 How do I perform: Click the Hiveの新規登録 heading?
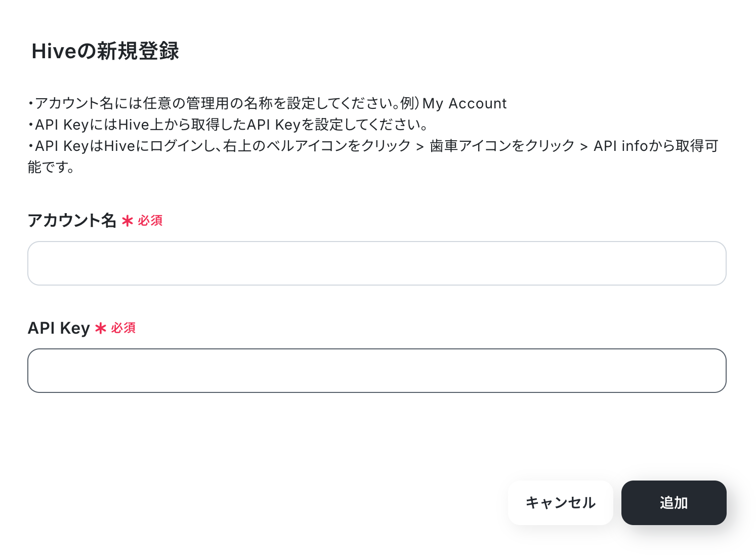[x=105, y=51]
